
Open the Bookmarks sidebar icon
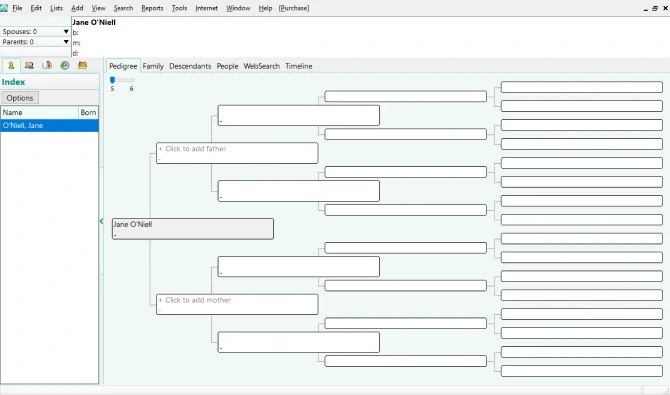coord(47,65)
